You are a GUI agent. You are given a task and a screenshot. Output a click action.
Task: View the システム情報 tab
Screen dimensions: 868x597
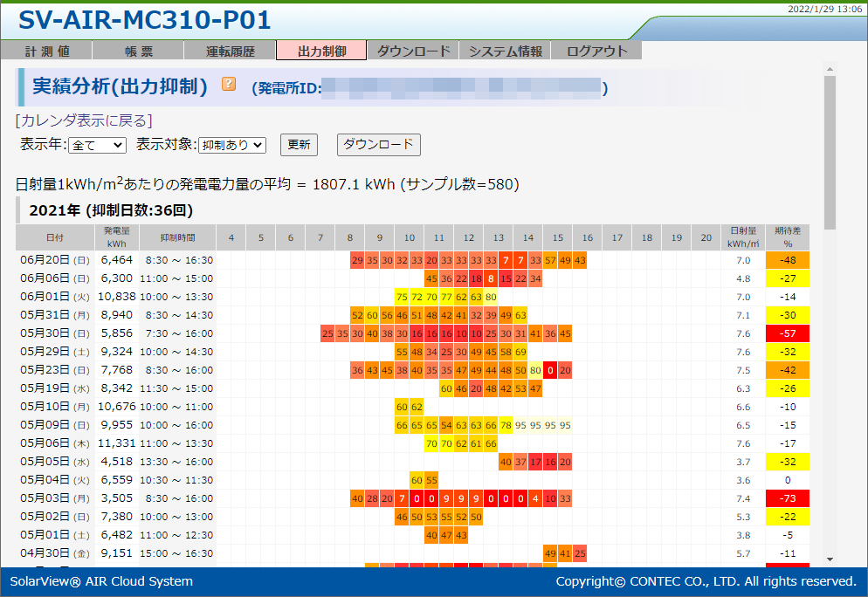pyautogui.click(x=505, y=51)
